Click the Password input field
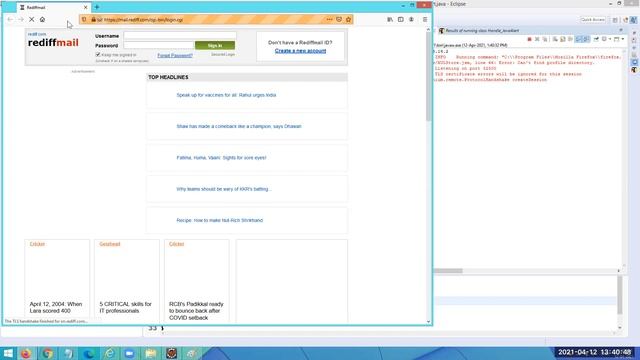 point(158,45)
